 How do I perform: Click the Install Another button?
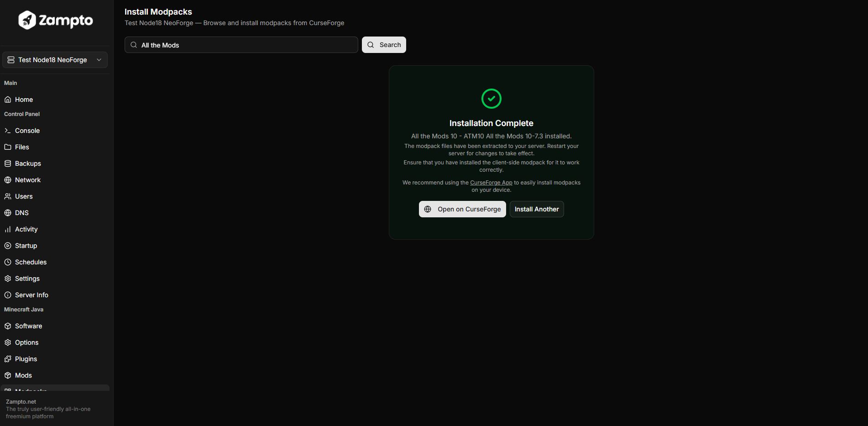coord(537,209)
